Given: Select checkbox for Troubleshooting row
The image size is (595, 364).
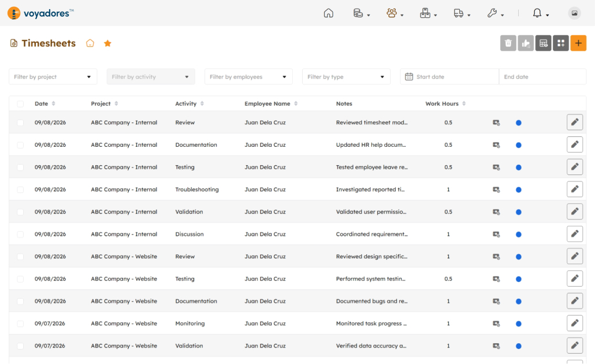Looking at the screenshot, I should pyautogui.click(x=20, y=190).
